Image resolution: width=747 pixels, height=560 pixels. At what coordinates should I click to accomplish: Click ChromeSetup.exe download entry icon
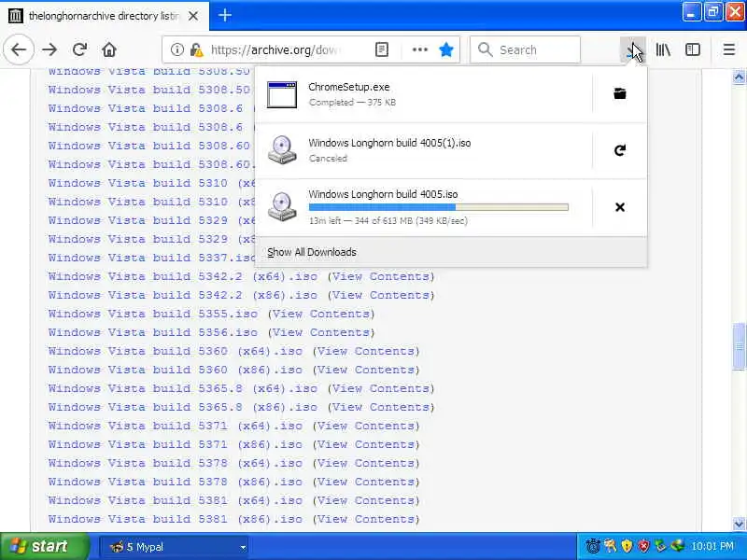[x=282, y=94]
